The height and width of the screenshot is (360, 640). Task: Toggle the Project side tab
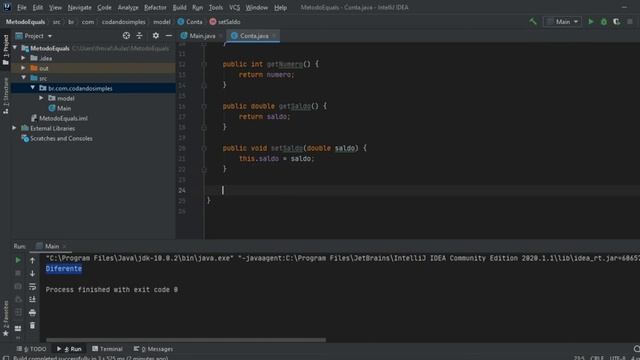[5, 50]
